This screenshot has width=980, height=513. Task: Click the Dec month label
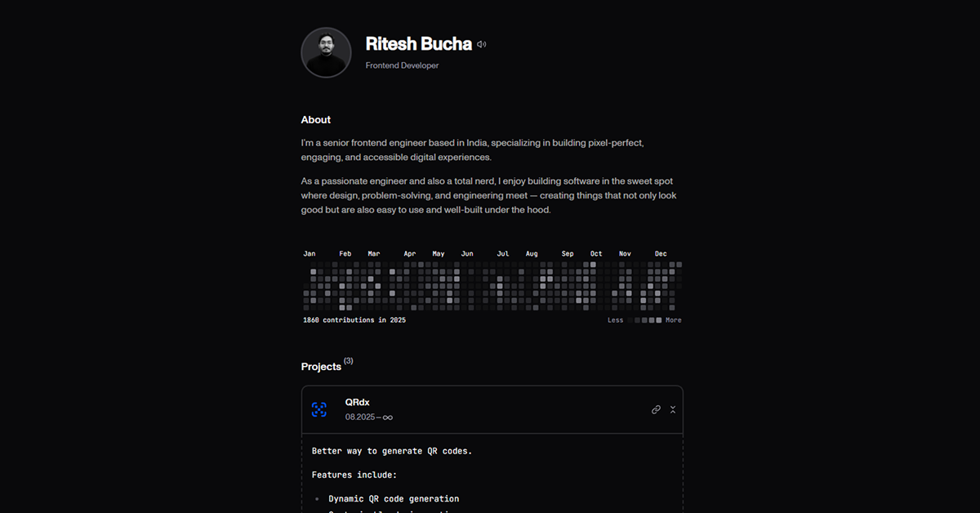tap(661, 253)
